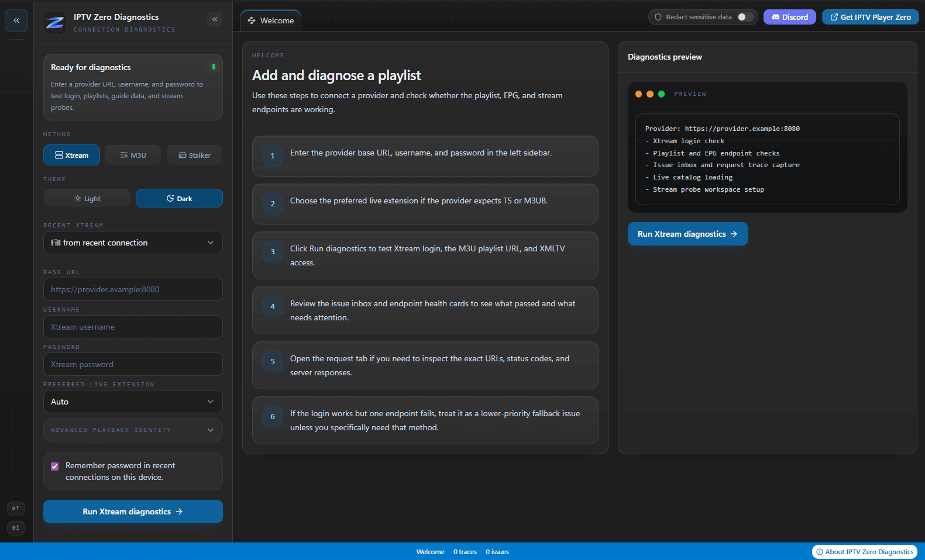The width and height of the screenshot is (925, 560).
Task: Click Welcome in the status bar
Action: (x=430, y=552)
